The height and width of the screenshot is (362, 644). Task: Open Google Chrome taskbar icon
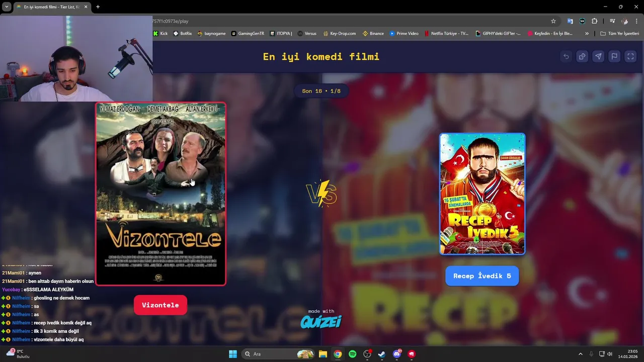coord(338,354)
